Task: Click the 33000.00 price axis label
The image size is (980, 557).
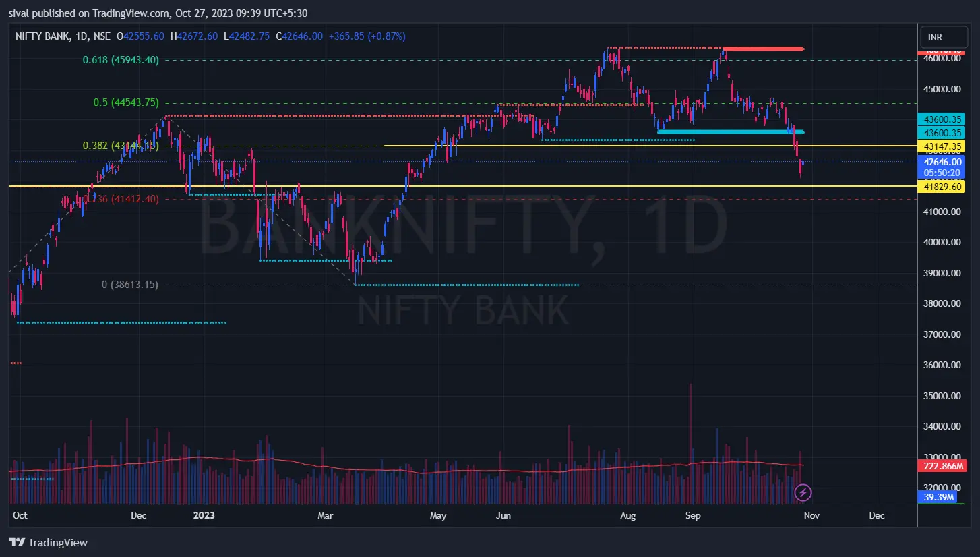Action: 942,457
